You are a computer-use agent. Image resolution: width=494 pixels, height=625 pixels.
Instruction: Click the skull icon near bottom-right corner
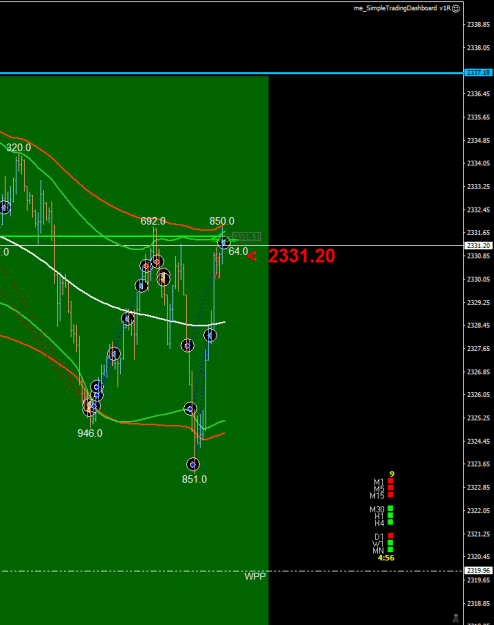click(x=456, y=619)
